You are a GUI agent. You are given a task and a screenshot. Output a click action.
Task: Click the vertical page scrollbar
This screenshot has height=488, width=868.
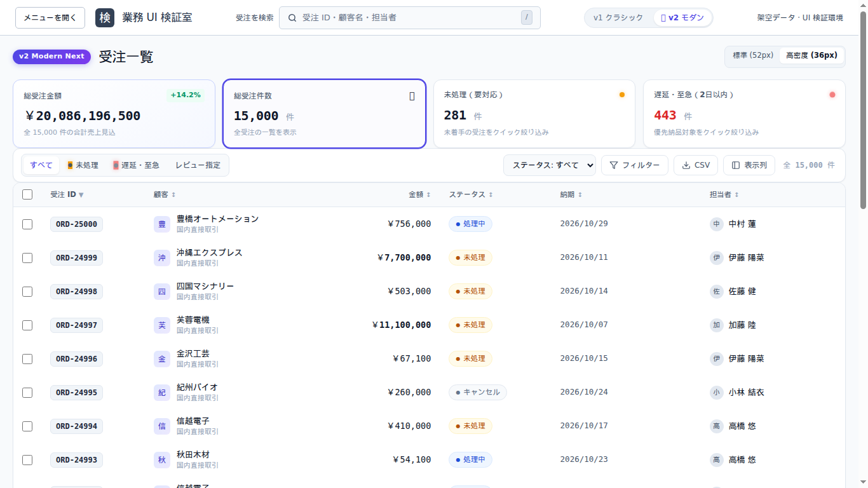[863, 109]
